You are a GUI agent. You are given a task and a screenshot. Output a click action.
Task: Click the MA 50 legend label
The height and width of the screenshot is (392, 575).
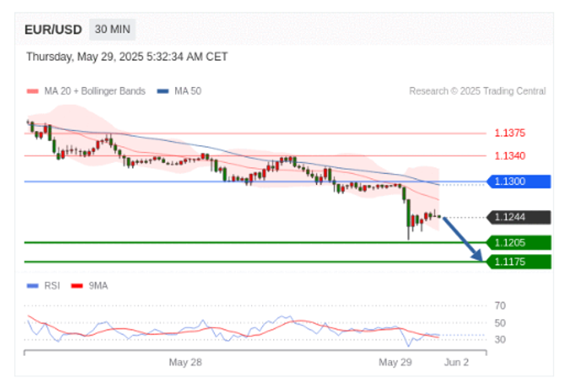coord(188,91)
